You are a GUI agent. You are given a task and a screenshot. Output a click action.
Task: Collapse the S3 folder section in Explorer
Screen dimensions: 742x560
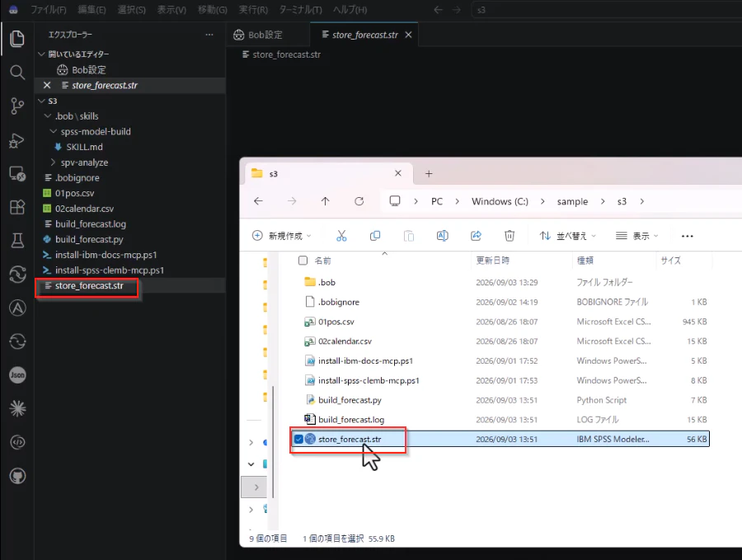click(42, 101)
